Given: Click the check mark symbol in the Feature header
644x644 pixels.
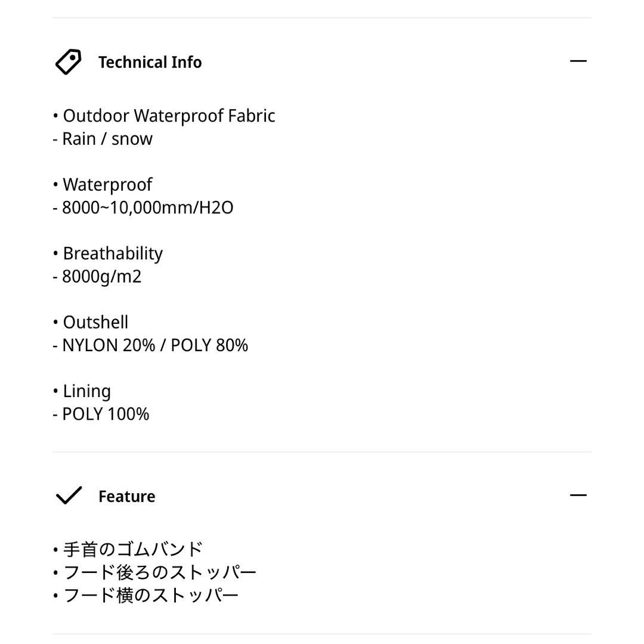Looking at the screenshot, I should click(x=69, y=495).
